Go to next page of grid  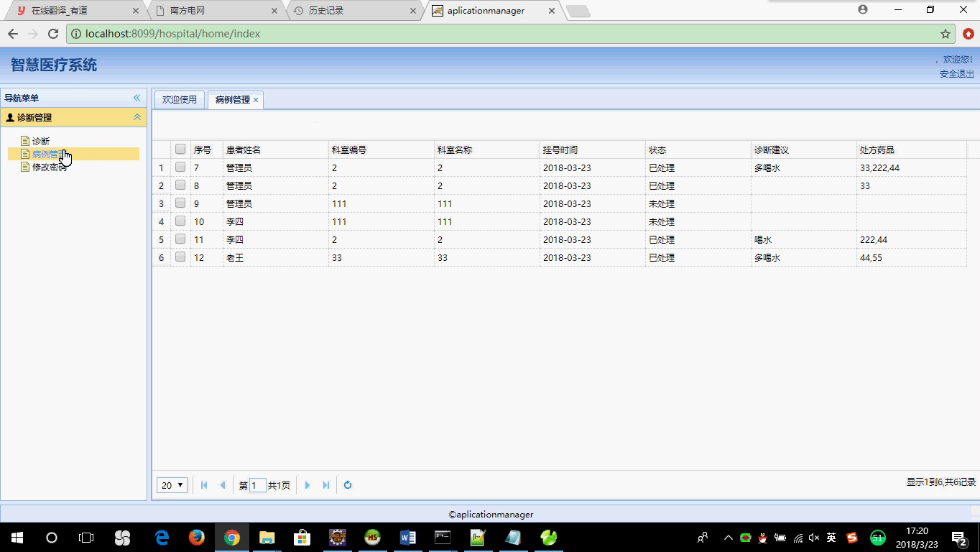pyautogui.click(x=308, y=485)
